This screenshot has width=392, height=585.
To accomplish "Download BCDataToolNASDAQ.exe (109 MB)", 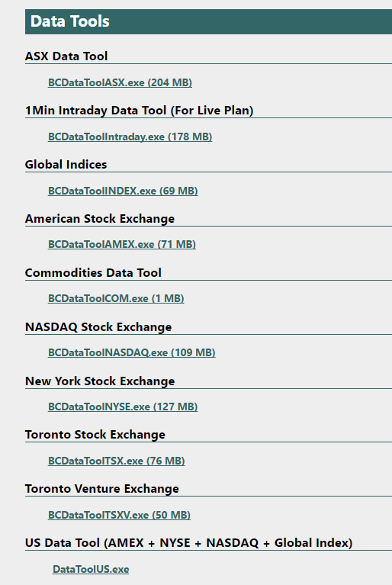I will pos(131,352).
